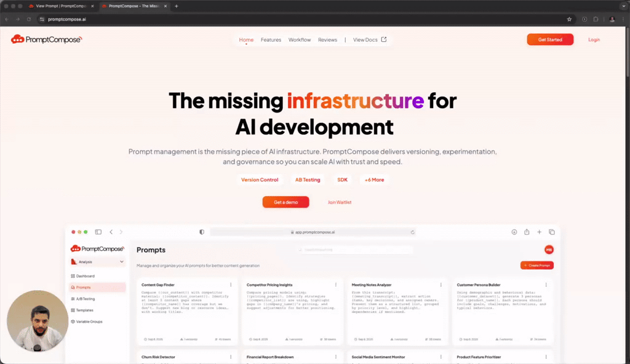Click the browser address bar URL
This screenshot has width=630, height=364.
[x=66, y=19]
